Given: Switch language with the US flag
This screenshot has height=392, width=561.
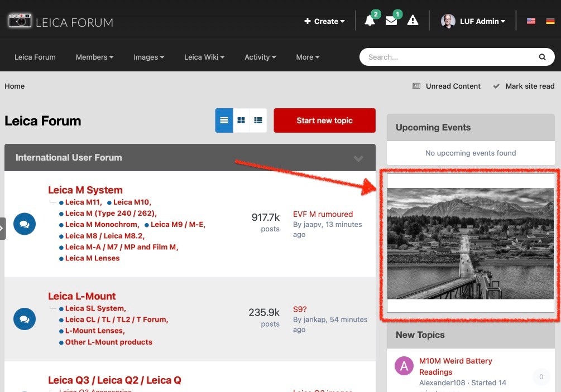Looking at the screenshot, I should click(x=531, y=21).
